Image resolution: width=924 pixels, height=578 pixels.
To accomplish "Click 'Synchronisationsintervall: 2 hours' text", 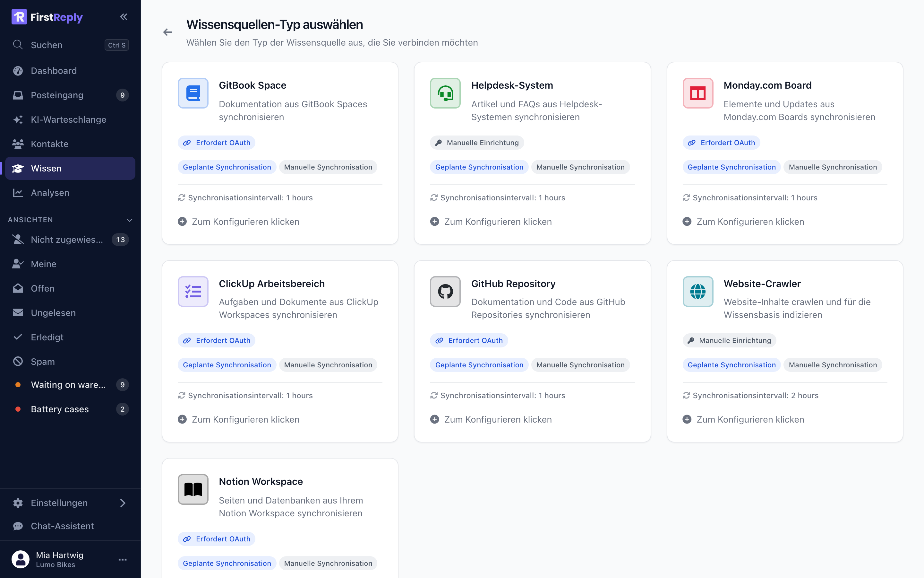I will coord(756,395).
